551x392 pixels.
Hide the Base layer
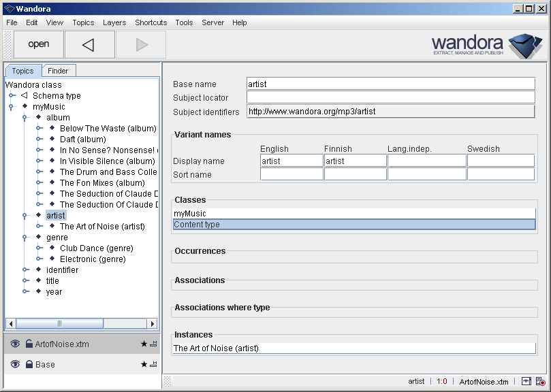pos(15,364)
